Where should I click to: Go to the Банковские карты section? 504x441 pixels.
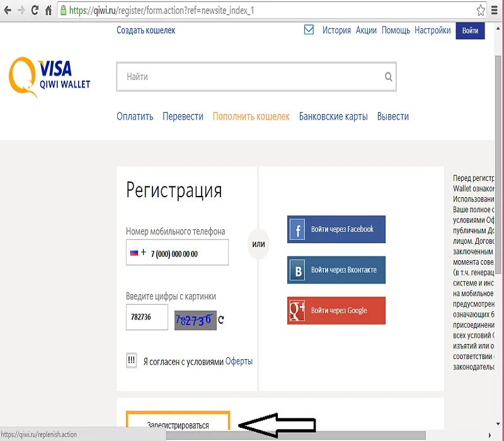(333, 117)
